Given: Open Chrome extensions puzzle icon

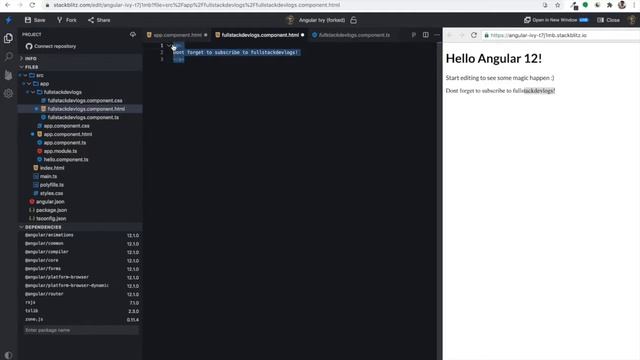Looking at the screenshot, I should pos(609,5).
